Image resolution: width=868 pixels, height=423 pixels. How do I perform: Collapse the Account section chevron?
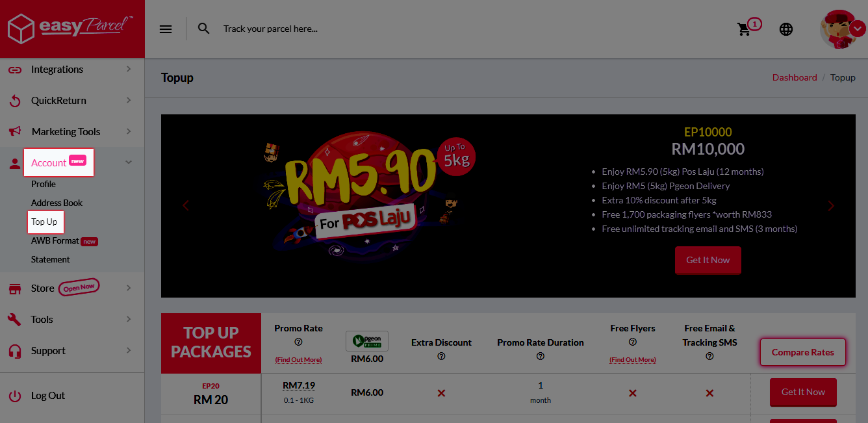pos(129,162)
